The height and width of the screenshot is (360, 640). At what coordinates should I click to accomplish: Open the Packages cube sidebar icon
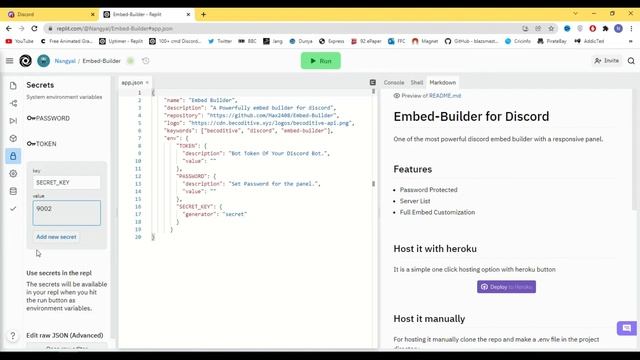coord(13,138)
